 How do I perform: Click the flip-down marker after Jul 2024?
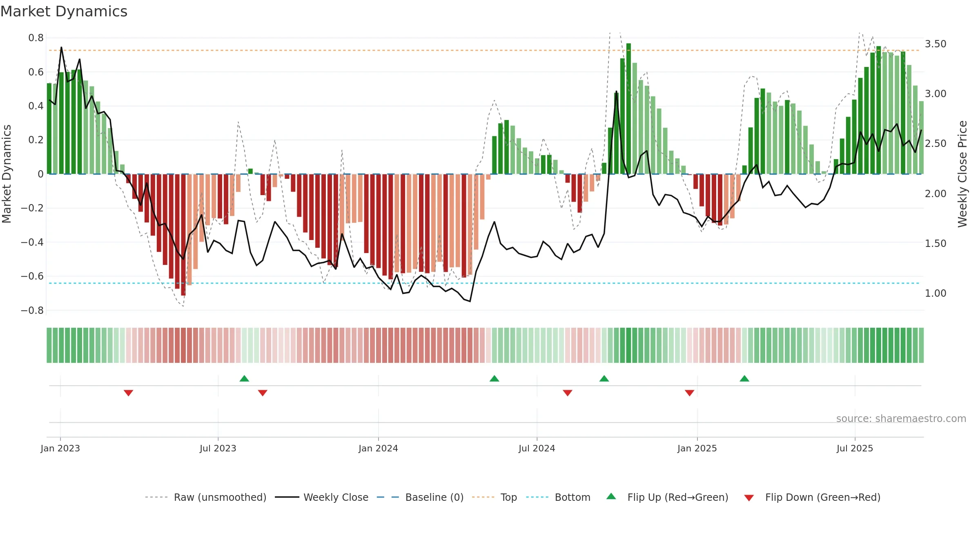pos(568,393)
